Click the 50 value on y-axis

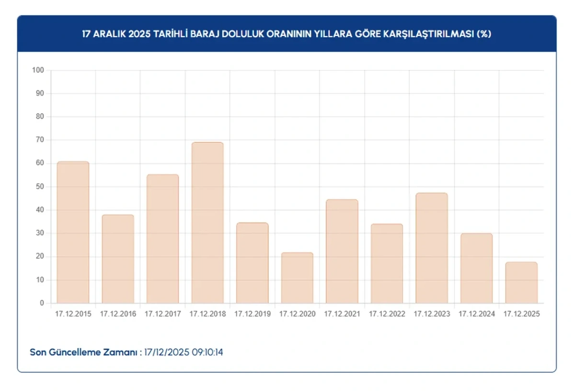pos(40,186)
